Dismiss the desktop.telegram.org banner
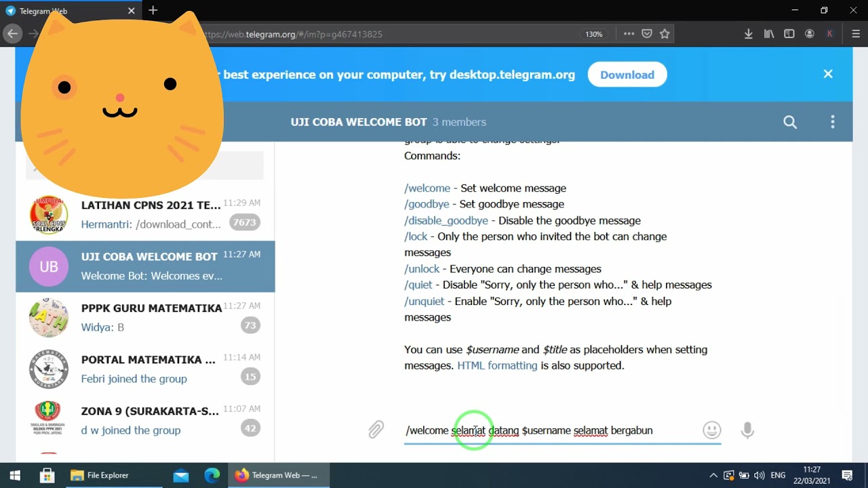Viewport: 868px width, 488px height. click(828, 74)
